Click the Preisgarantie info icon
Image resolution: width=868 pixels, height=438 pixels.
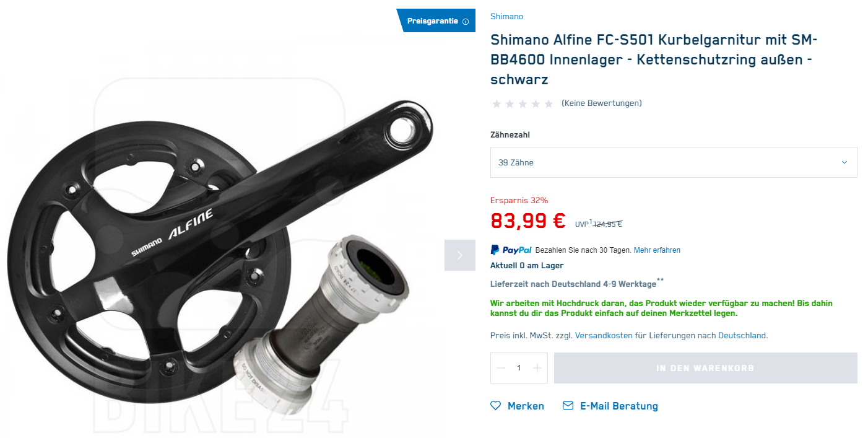coord(466,21)
